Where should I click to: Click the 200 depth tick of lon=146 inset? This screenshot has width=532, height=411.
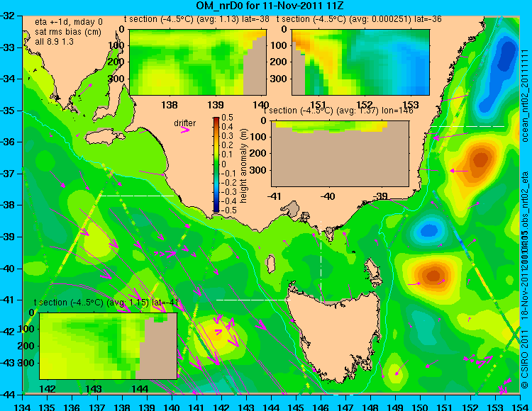[259, 153]
